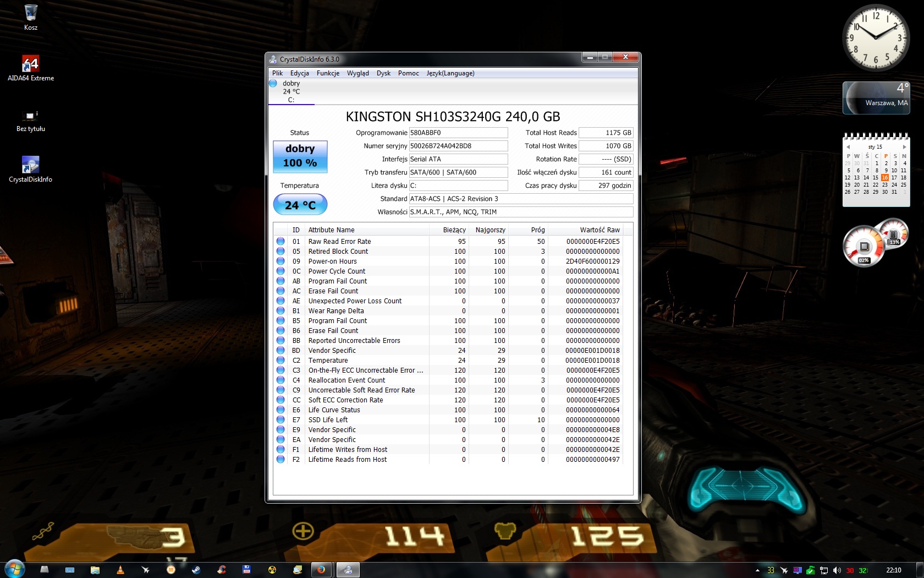Click the serial number field 50026B724A042BD8

tap(458, 146)
